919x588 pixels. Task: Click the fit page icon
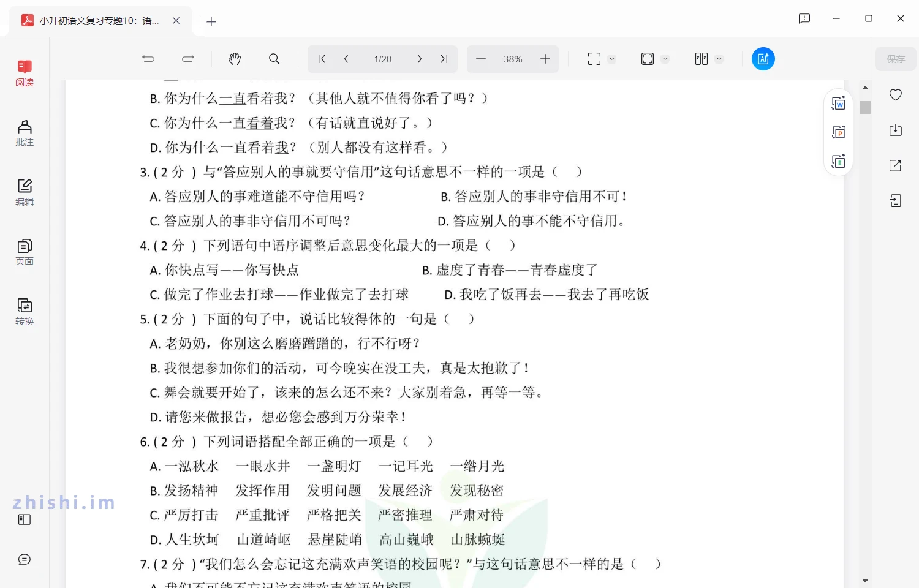pos(648,59)
